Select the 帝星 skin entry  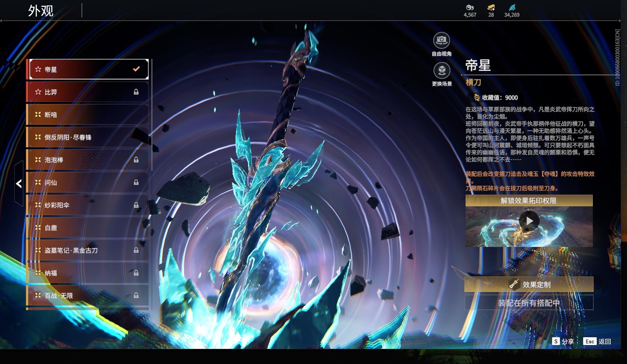pos(89,69)
